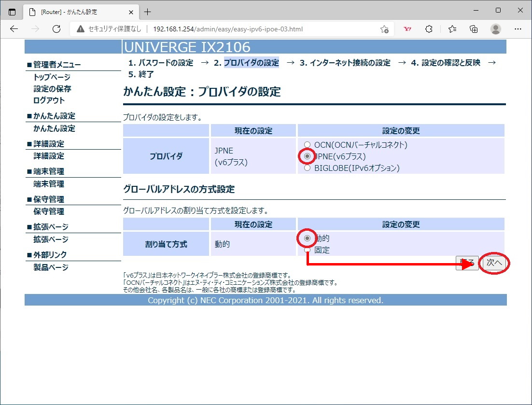Select the [Router] かんたん設定 tab
Viewport: 532px width, 405px height.
click(81, 12)
